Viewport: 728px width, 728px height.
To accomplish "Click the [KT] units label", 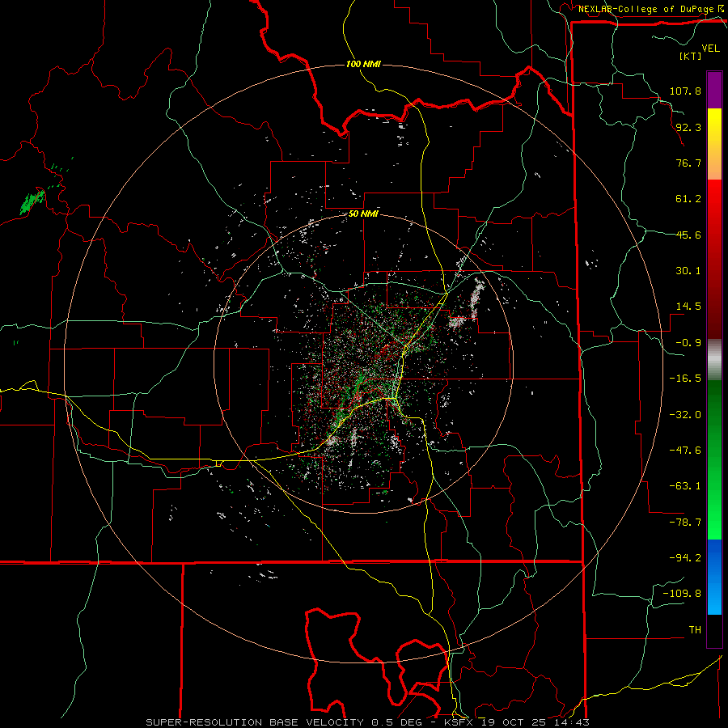I will [x=691, y=56].
